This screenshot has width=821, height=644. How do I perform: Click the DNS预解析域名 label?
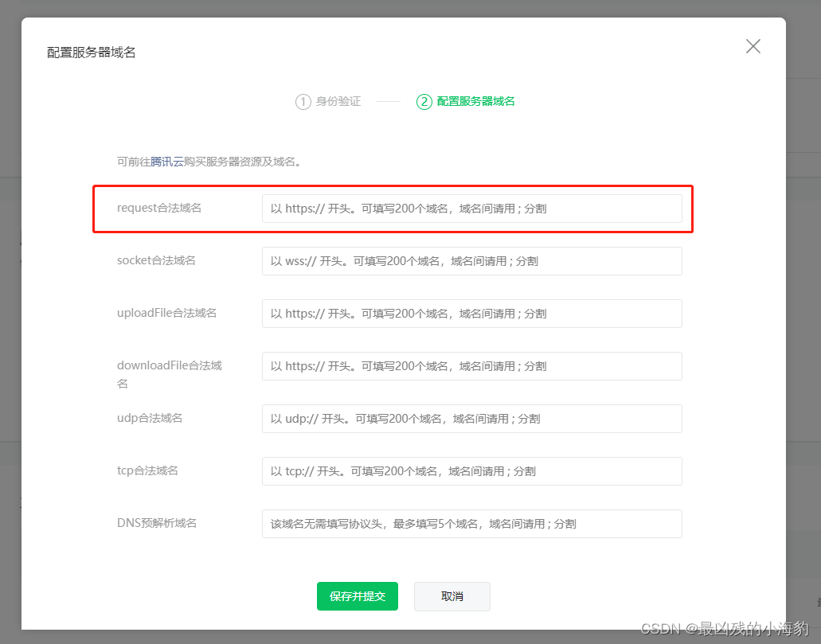pos(154,523)
